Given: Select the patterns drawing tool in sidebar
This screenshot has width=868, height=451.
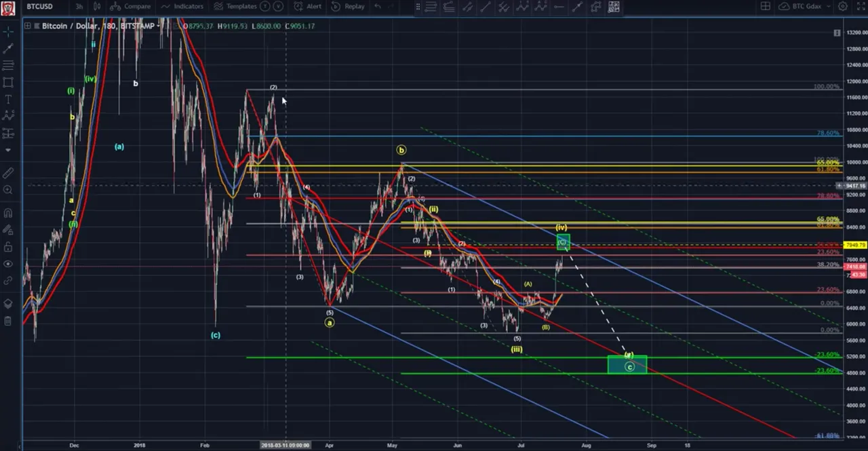Looking at the screenshot, I should pyautogui.click(x=8, y=116).
